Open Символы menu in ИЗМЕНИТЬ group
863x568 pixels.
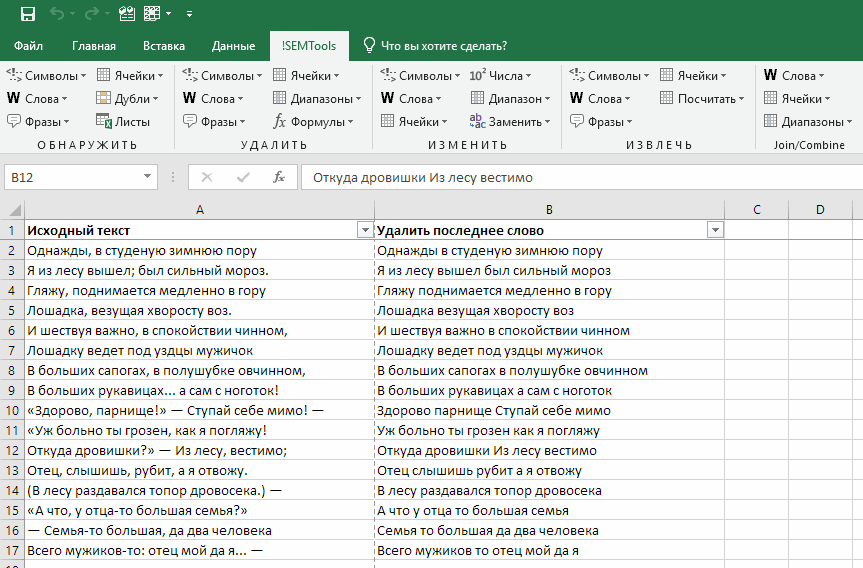click(420, 75)
